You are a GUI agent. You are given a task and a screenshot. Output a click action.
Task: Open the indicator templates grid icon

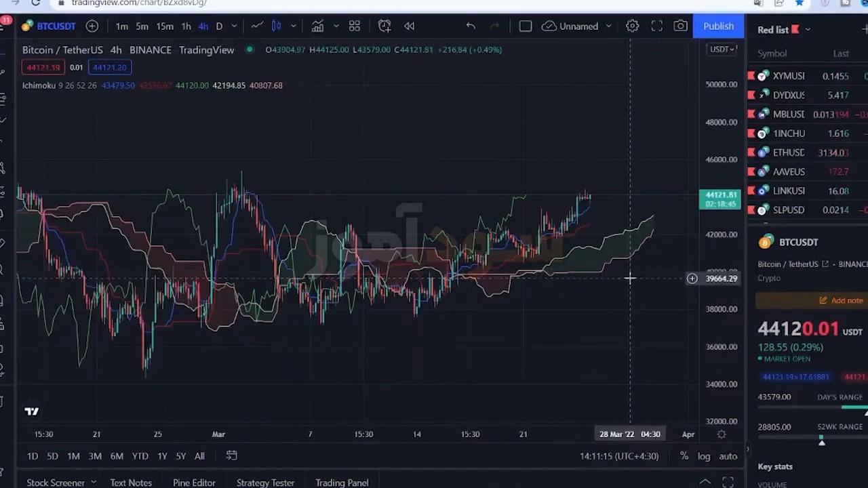[x=355, y=26]
